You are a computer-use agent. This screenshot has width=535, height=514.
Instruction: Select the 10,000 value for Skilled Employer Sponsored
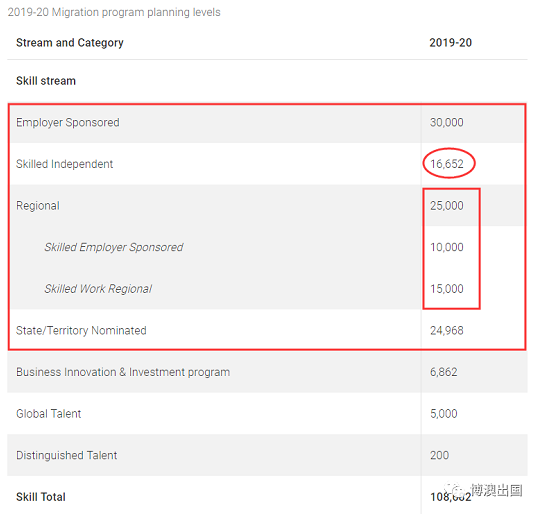click(x=447, y=247)
